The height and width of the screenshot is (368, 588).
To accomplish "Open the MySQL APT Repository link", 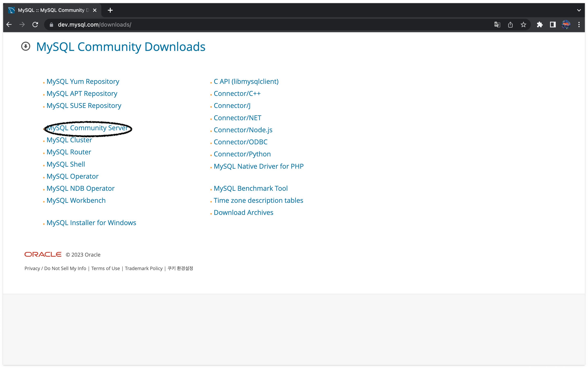I will (82, 93).
